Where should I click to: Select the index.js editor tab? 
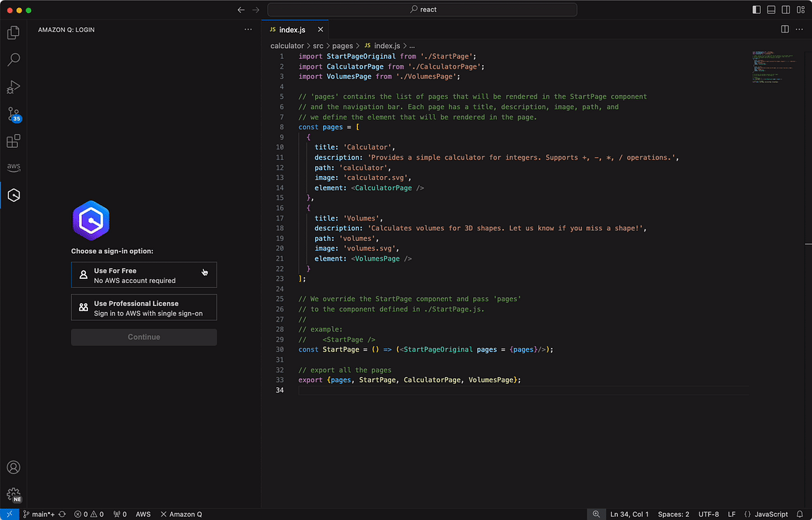click(x=296, y=29)
